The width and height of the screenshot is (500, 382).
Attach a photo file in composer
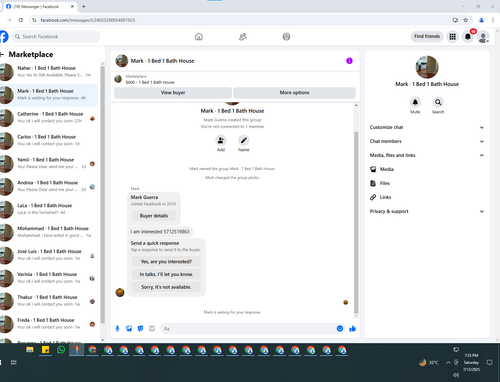[x=129, y=329]
